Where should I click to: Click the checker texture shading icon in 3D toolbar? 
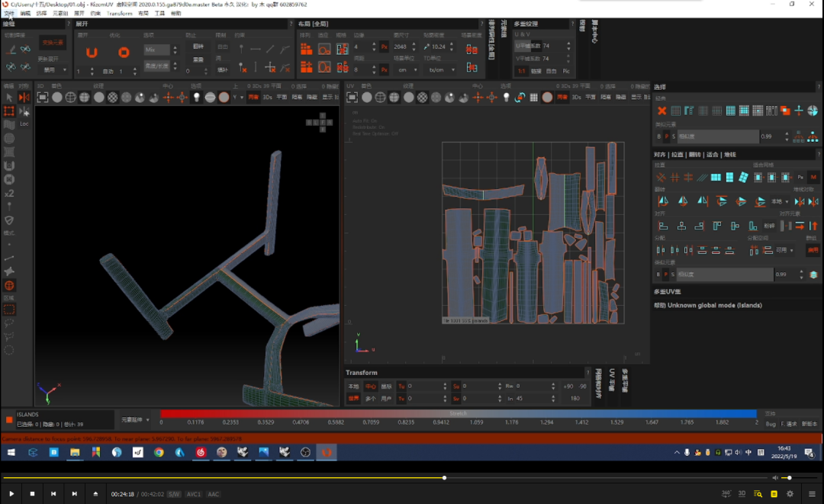(112, 97)
